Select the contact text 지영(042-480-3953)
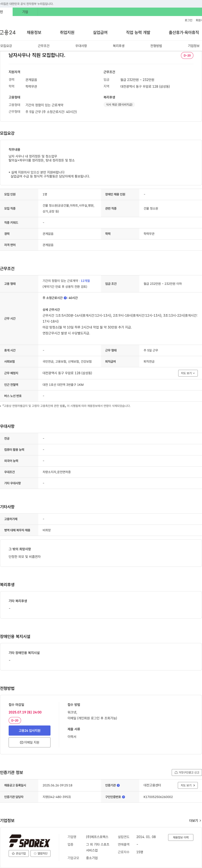The width and height of the screenshot is (202, 868). point(56,797)
